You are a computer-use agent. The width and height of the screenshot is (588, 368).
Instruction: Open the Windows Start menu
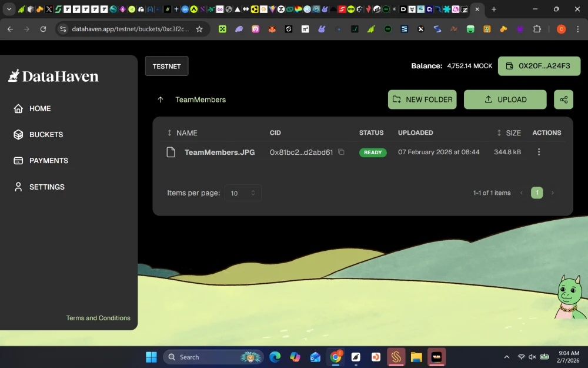tap(151, 357)
